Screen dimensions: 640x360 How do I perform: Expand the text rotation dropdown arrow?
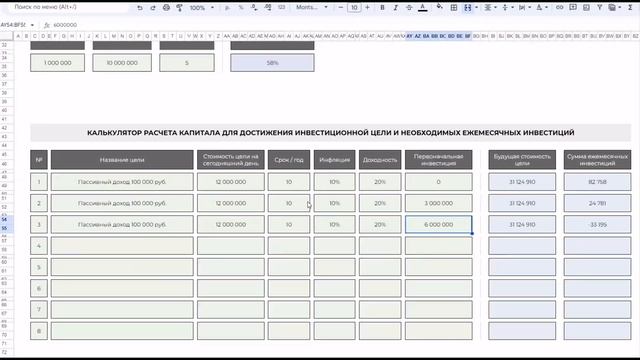click(547, 8)
